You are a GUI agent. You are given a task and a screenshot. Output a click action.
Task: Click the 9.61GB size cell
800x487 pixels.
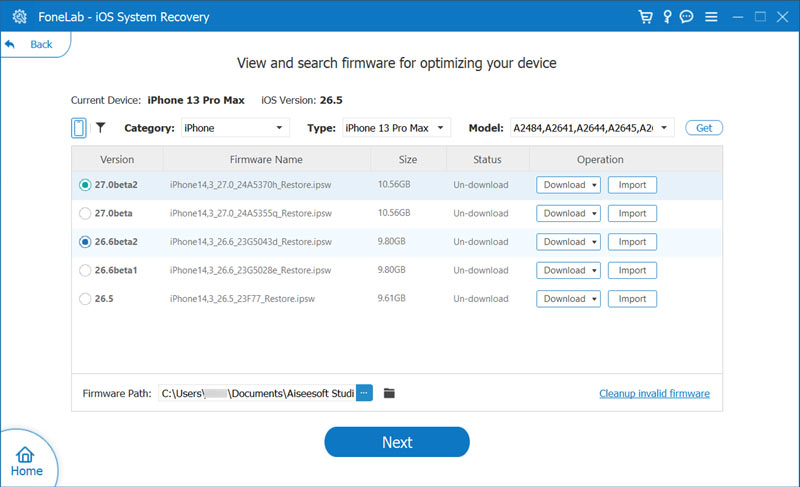tap(391, 298)
